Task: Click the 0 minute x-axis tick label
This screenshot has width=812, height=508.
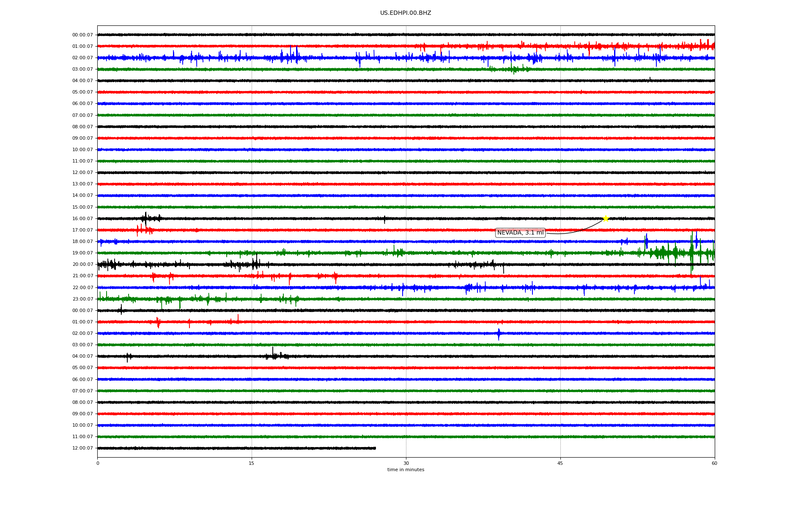Action: (x=98, y=464)
